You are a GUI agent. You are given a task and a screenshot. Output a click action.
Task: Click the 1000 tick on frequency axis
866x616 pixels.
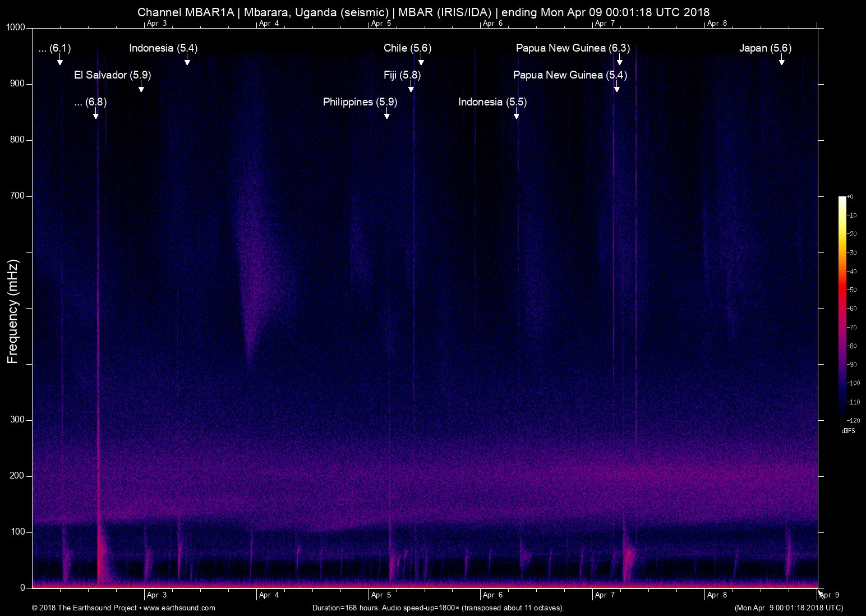16,27
